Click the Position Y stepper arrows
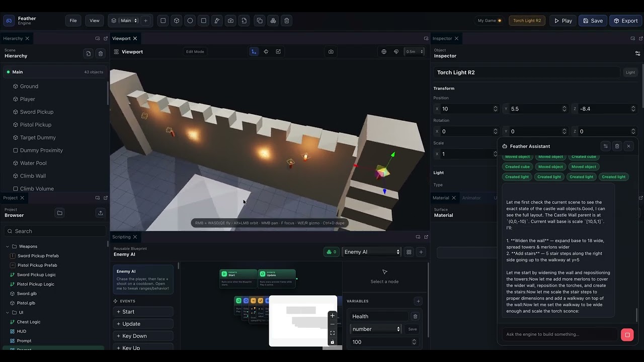The image size is (644, 362). (564, 109)
